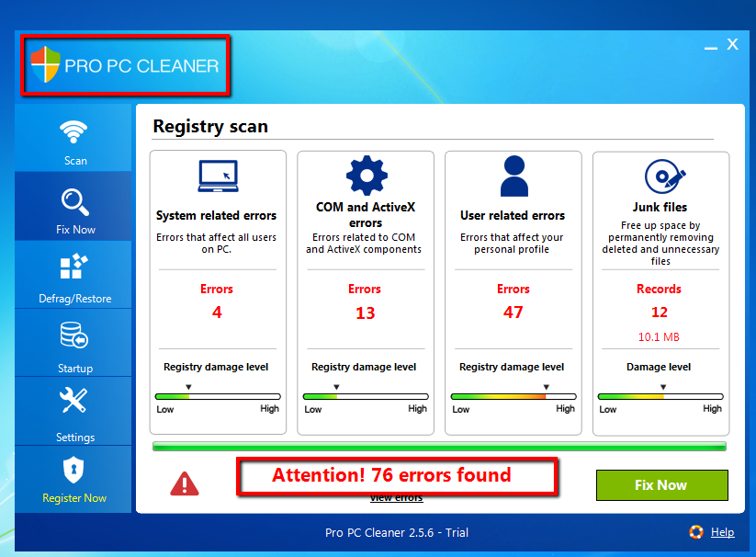Screen dimensions: 756x557
Task: Click the COM and ActiveX gear icon
Action: pos(367,176)
